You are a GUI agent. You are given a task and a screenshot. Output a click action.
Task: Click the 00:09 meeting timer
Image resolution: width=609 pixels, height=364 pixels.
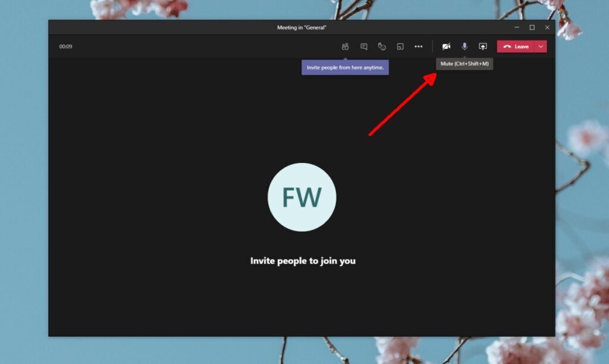(x=67, y=46)
